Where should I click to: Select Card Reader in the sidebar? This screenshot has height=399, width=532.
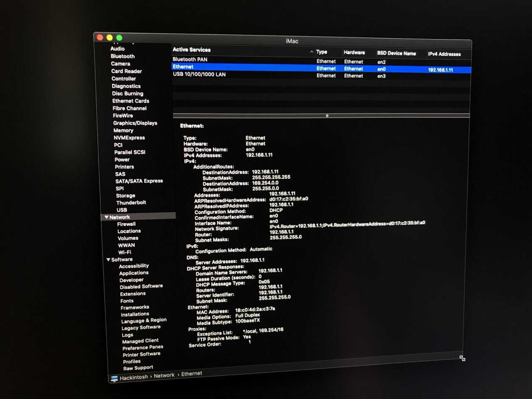coord(127,71)
